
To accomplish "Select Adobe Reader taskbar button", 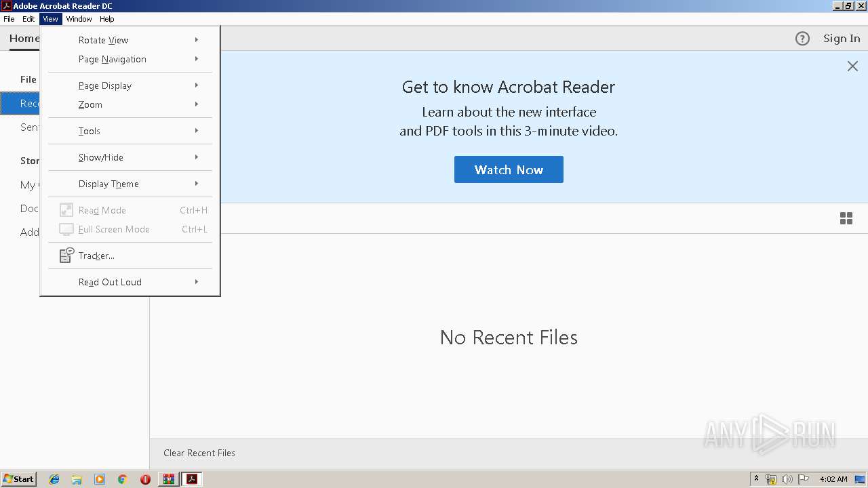I will coord(192,479).
